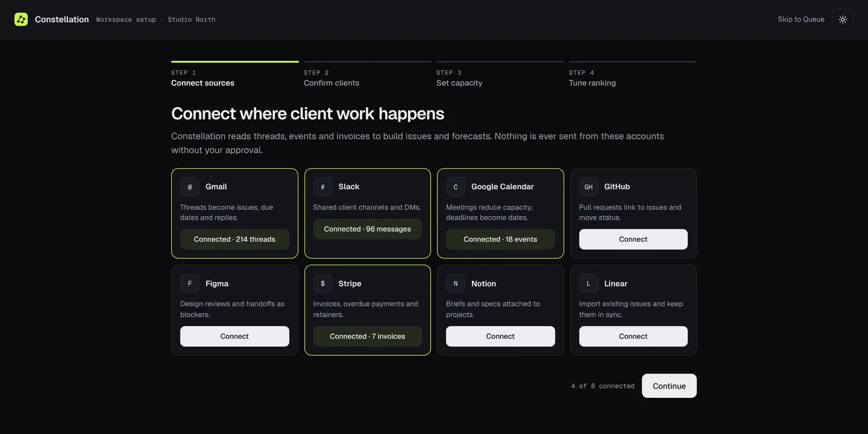Click the Workspace setup · Studio North label
The width and height of the screenshot is (868, 434).
coord(156,19)
